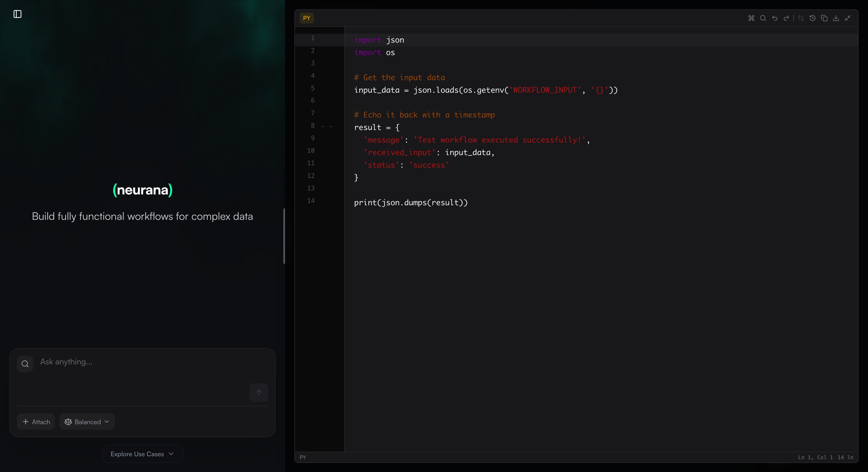Copy code to clipboard

click(824, 18)
